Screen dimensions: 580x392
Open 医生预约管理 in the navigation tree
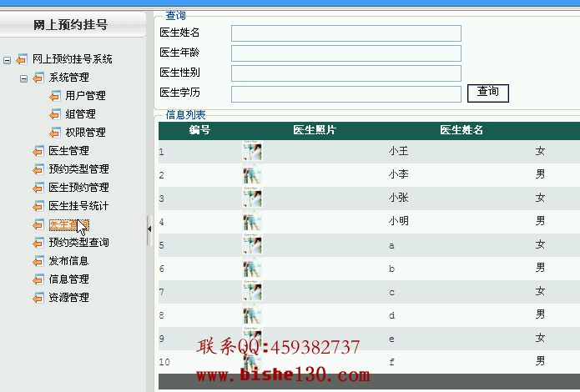78,188
